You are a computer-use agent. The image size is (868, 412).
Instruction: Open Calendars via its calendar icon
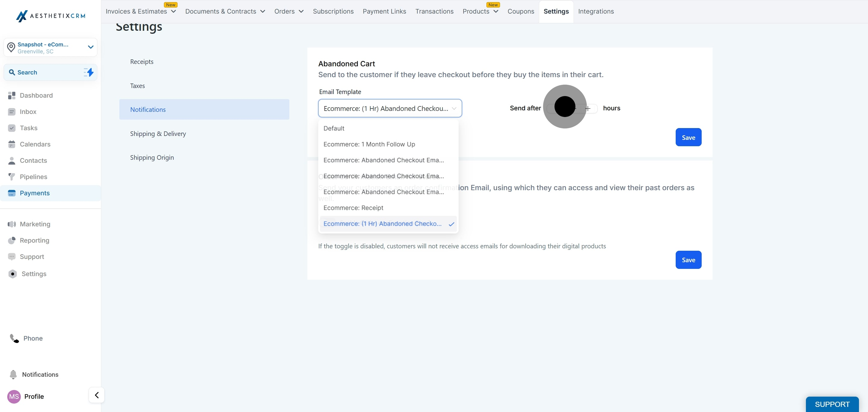coord(11,144)
